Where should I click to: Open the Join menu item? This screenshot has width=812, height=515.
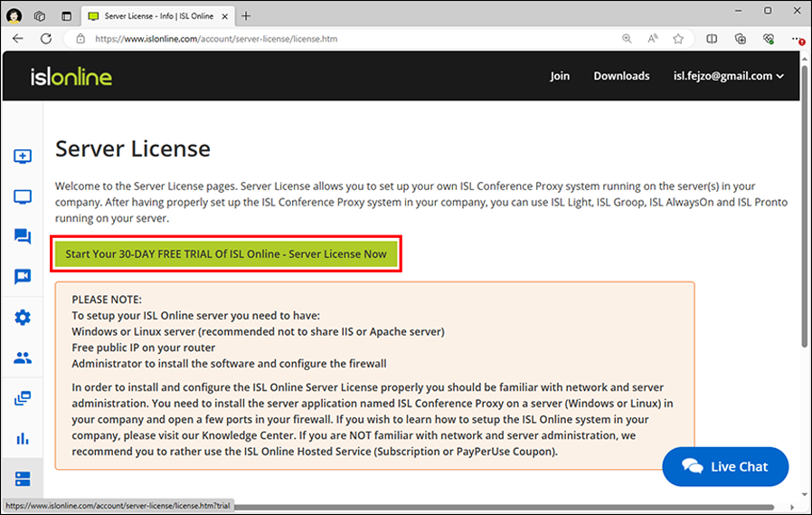560,76
